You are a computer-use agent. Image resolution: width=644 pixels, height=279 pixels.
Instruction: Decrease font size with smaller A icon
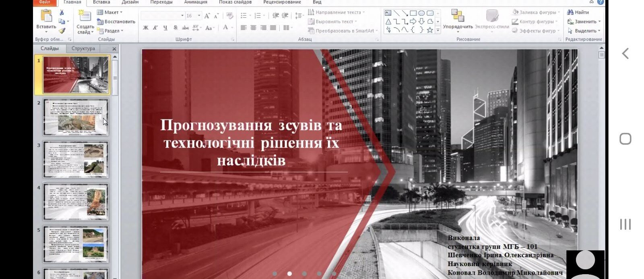click(216, 16)
